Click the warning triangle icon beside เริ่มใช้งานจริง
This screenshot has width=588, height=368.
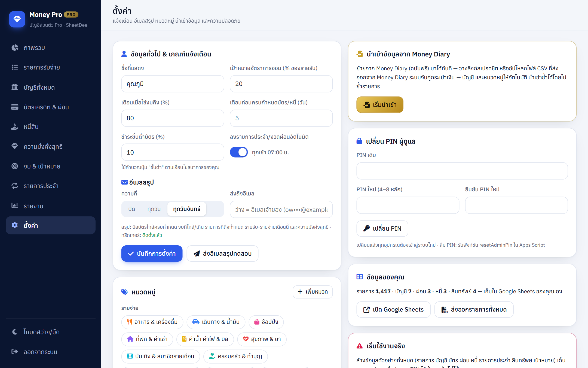pos(360,346)
